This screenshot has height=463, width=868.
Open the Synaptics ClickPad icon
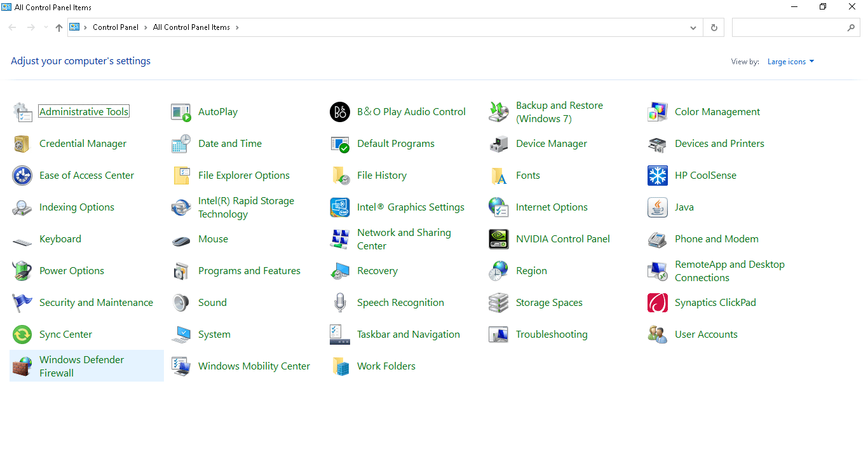click(657, 303)
